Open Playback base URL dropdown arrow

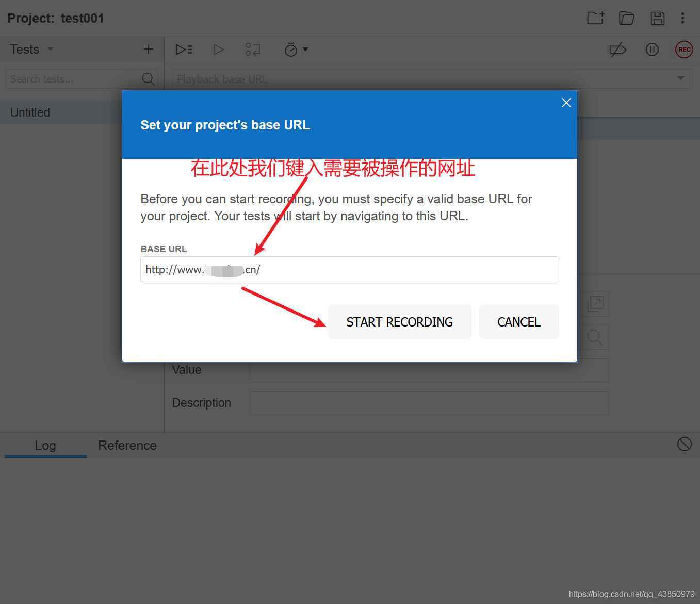(681, 78)
